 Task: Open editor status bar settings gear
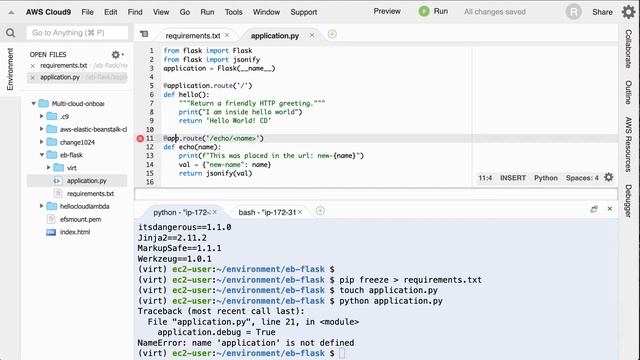(x=609, y=178)
